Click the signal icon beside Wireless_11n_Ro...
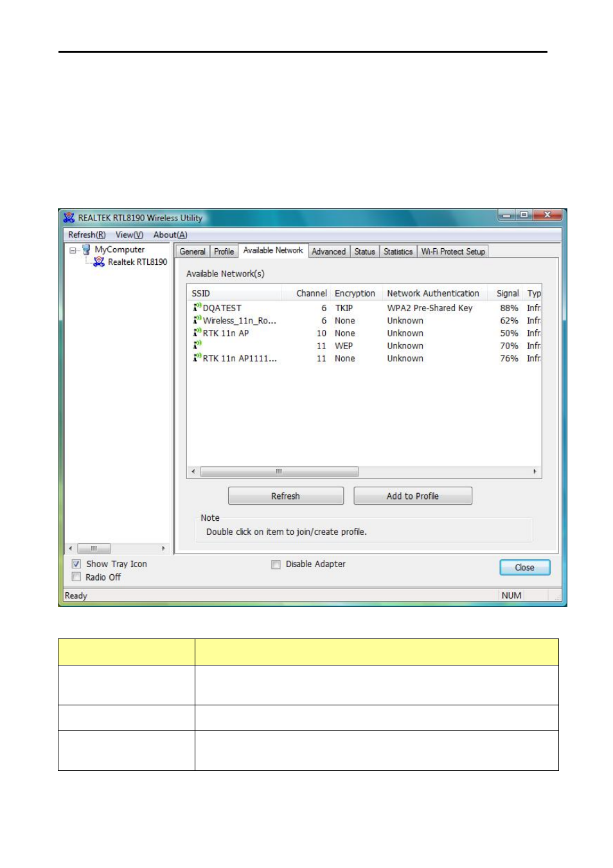613x868 pixels. (197, 320)
